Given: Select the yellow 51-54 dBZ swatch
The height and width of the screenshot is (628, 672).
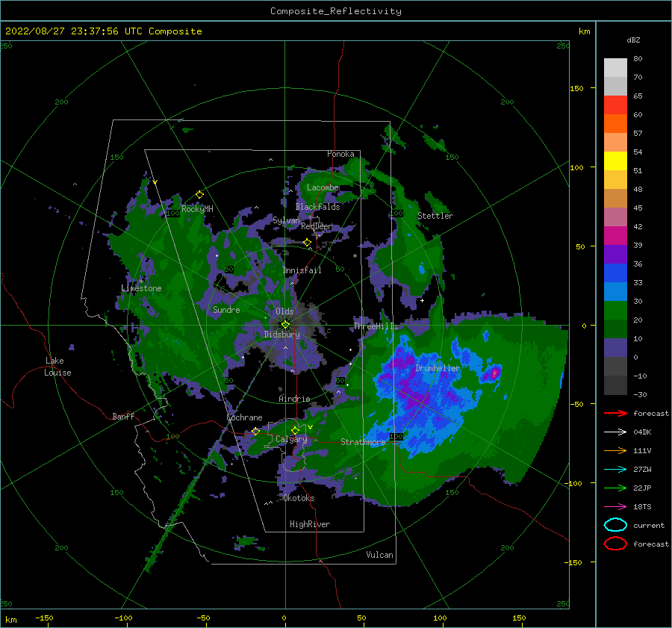Looking at the screenshot, I should pos(615,161).
